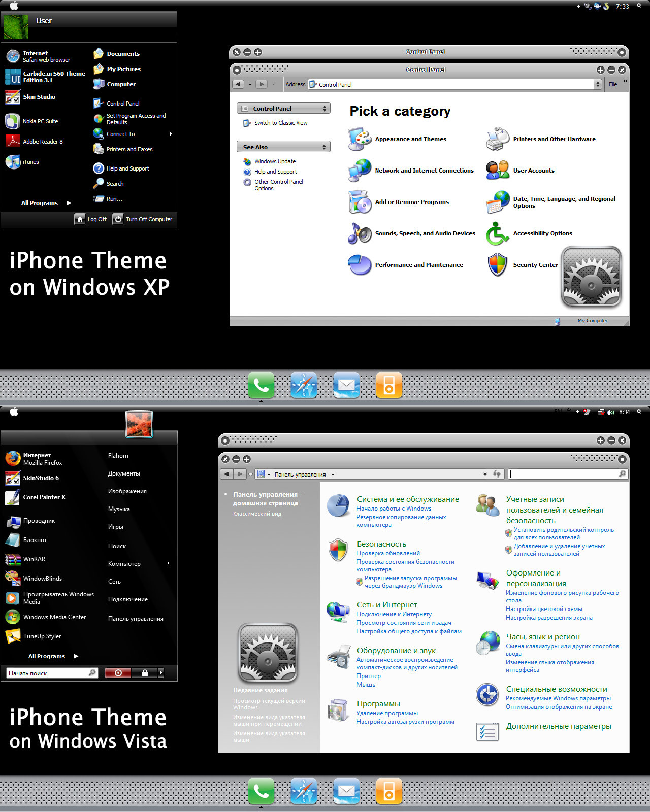Open Network and Internet Connections category
The image size is (650, 812).
[411, 171]
